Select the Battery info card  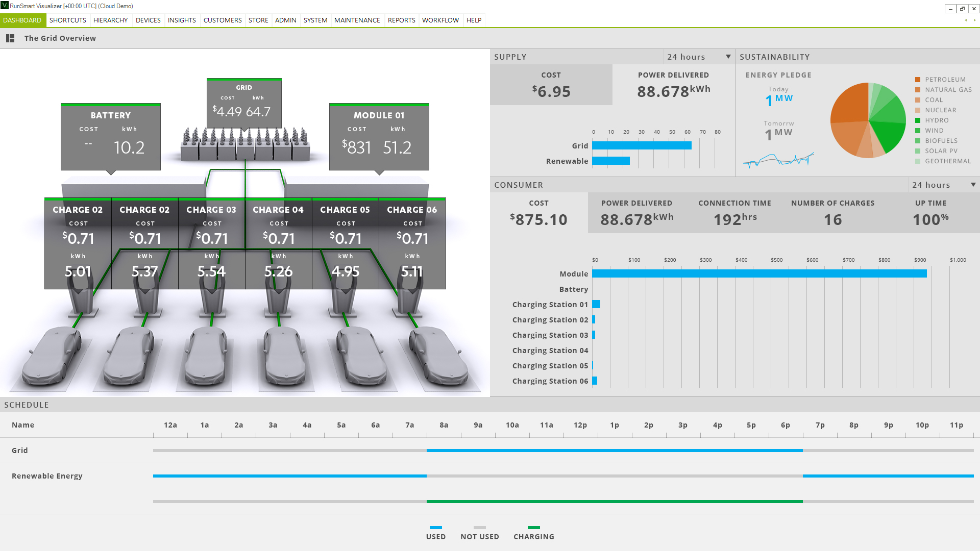pyautogui.click(x=111, y=137)
